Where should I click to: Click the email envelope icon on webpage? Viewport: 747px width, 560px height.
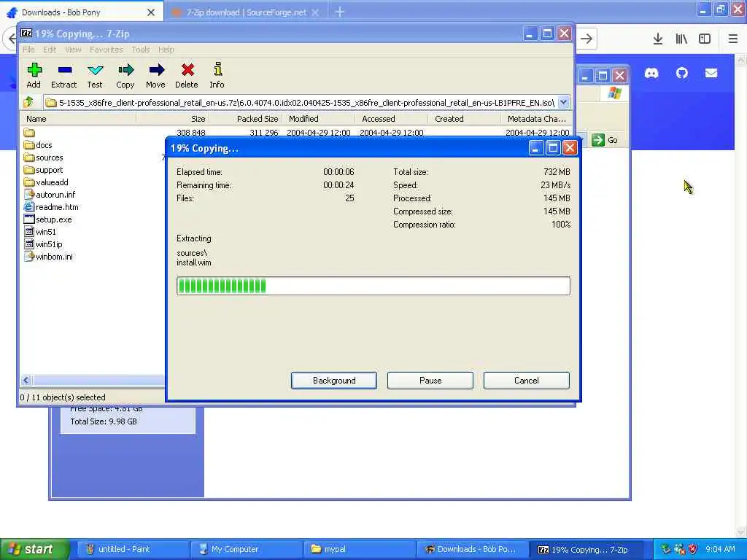tap(711, 73)
